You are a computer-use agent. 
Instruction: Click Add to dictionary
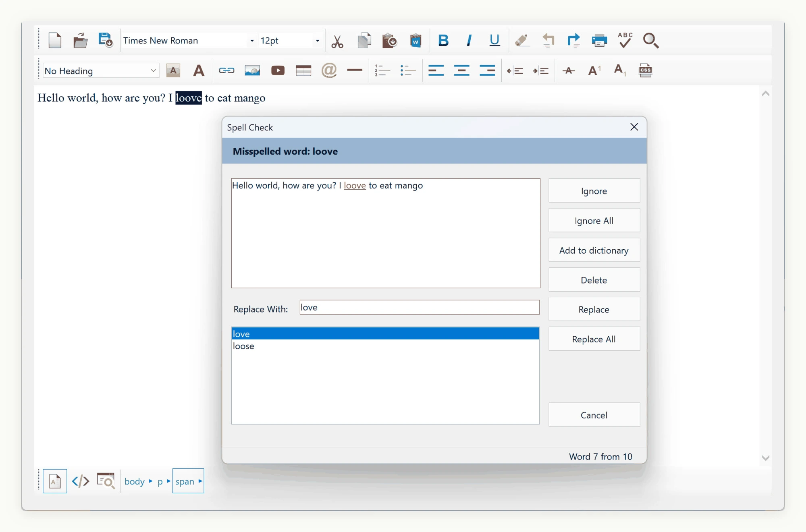[x=594, y=250]
